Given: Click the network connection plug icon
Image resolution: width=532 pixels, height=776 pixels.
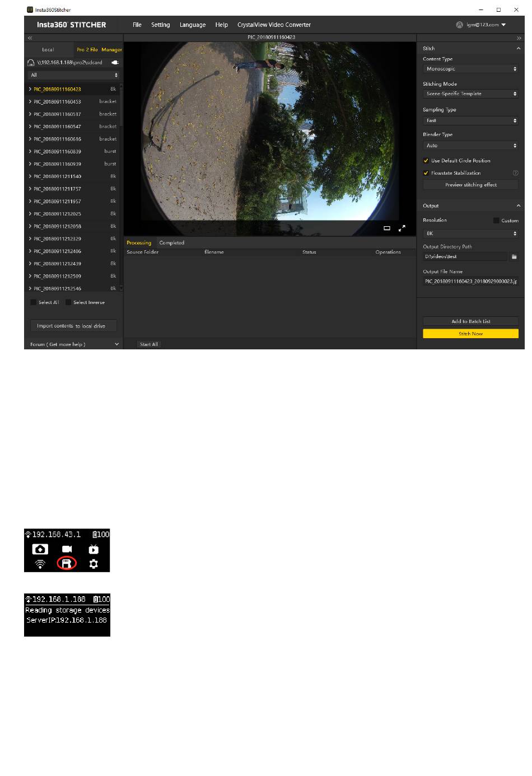Looking at the screenshot, I should click(115, 63).
